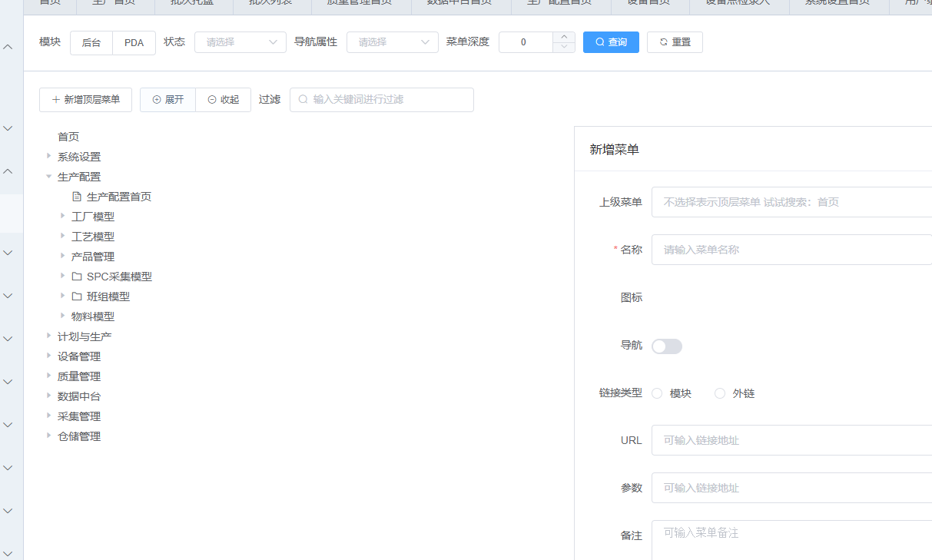Click the folder icon beside SPC采集模型

pos(77,277)
